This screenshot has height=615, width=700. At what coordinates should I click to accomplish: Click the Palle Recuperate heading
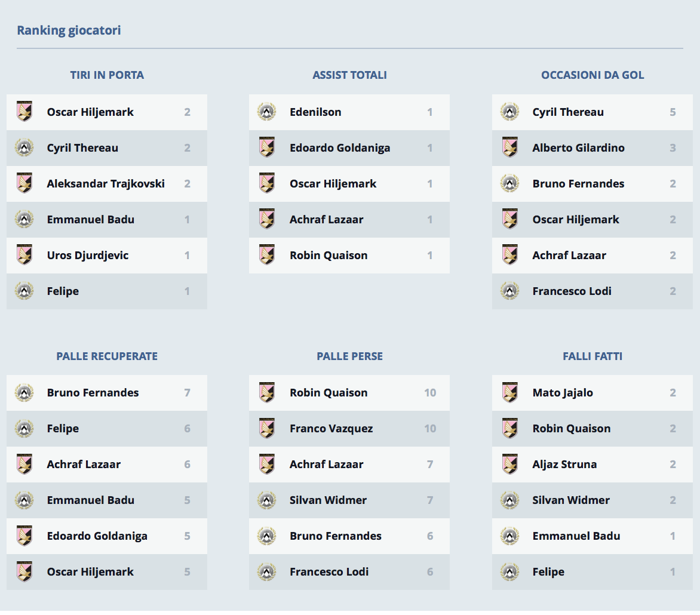(107, 356)
